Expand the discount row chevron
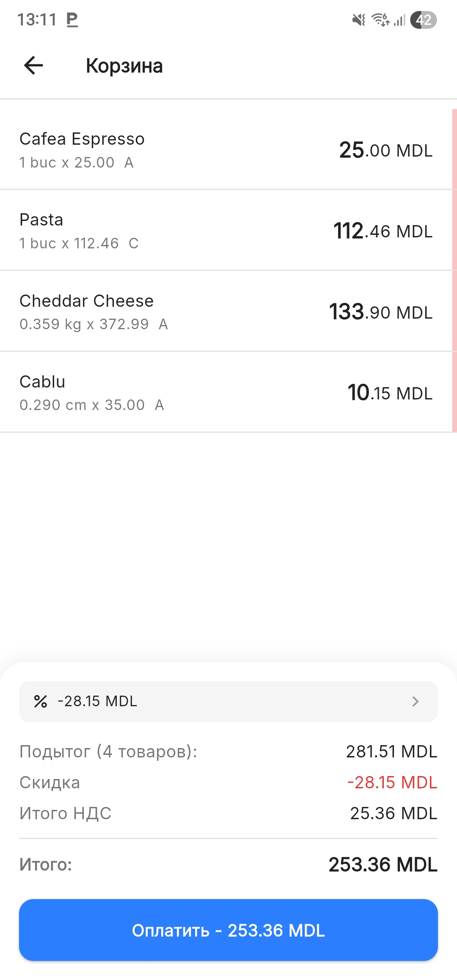Image resolution: width=457 pixels, height=980 pixels. [x=415, y=701]
